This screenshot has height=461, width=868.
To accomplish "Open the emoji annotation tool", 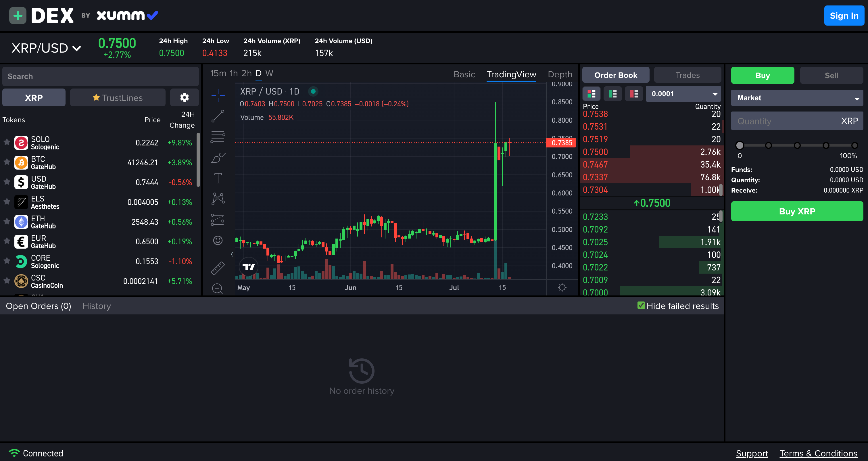I will (x=218, y=240).
